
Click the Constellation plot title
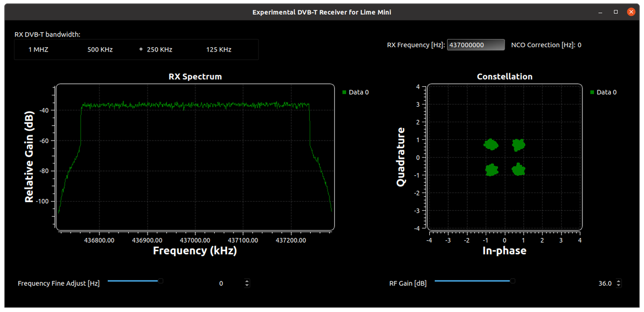[x=504, y=77]
